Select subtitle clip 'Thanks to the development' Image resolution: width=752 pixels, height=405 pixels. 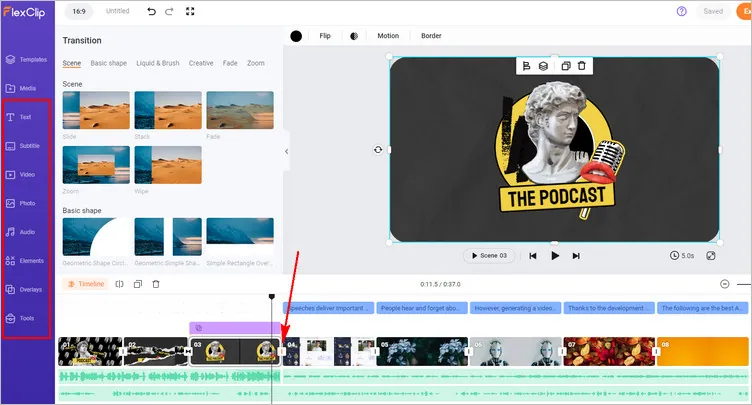coord(609,308)
